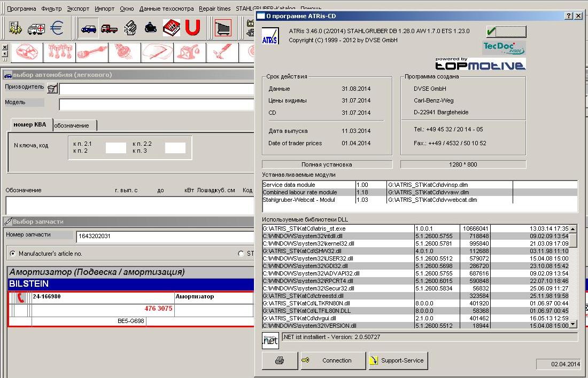Open the Программа menu
The height and width of the screenshot is (378, 588).
pos(21,9)
